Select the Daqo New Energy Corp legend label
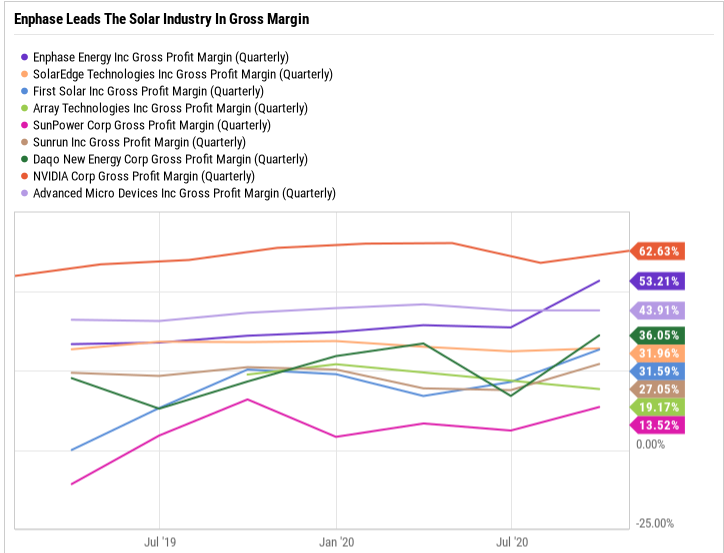The image size is (724, 553). point(170,159)
